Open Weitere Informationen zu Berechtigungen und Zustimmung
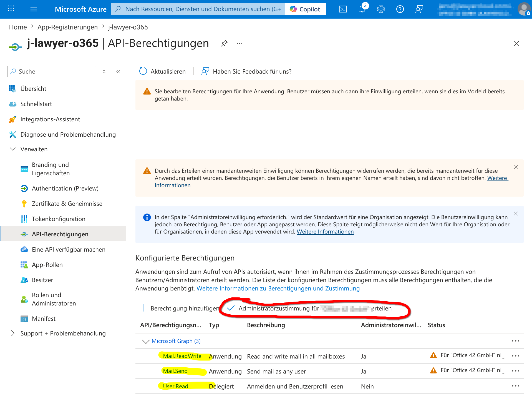The width and height of the screenshot is (532, 401). (x=278, y=288)
